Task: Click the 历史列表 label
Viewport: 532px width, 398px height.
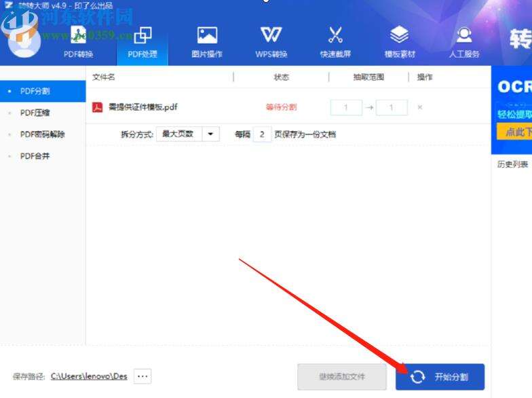Action: point(513,164)
